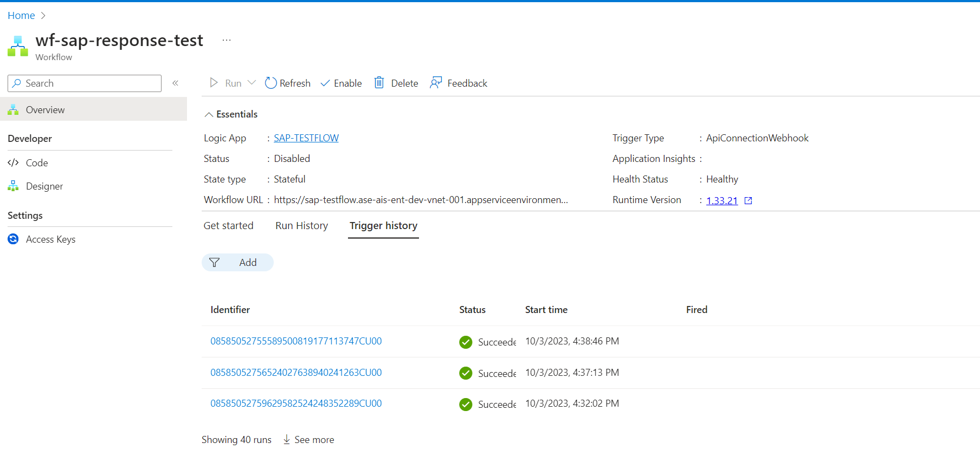Click the Code brackets icon
Image resolution: width=980 pixels, height=456 pixels.
tap(13, 163)
